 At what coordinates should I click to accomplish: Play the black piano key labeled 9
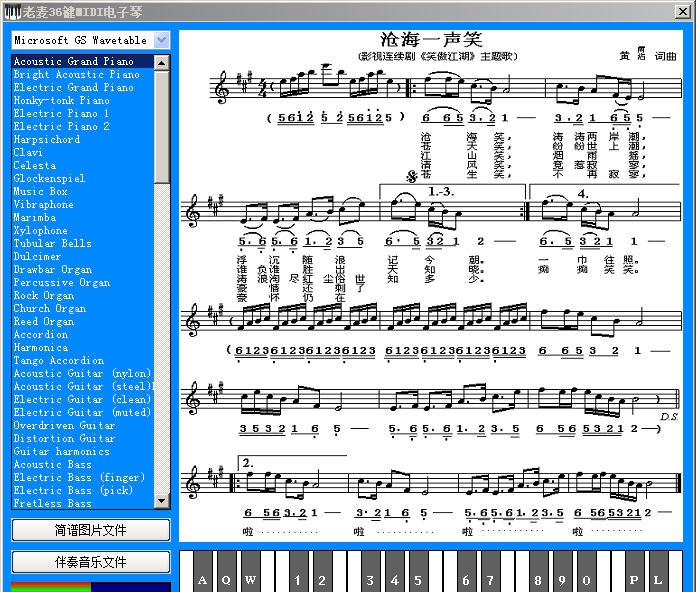[562, 571]
